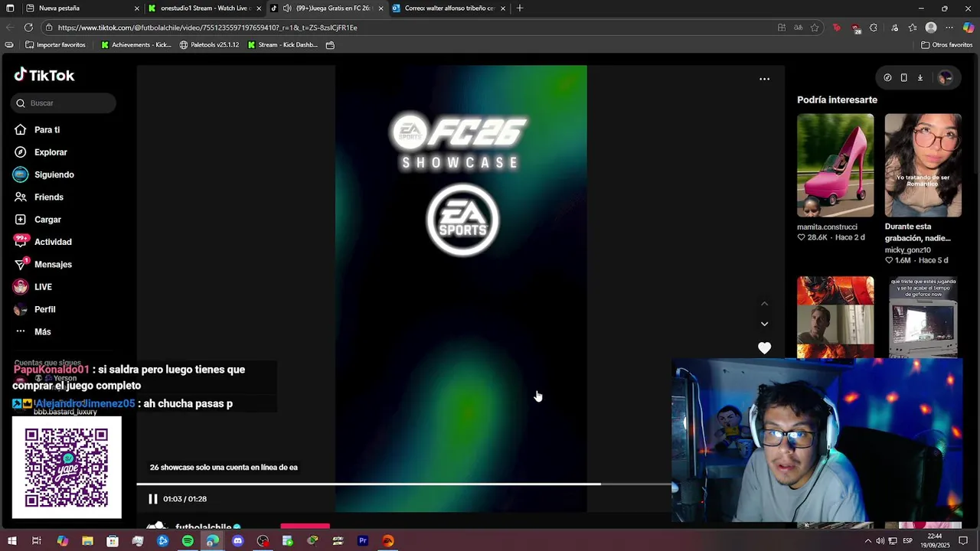Open mamita.construcci profile link
This screenshot has width=980, height=551.
coord(827,227)
